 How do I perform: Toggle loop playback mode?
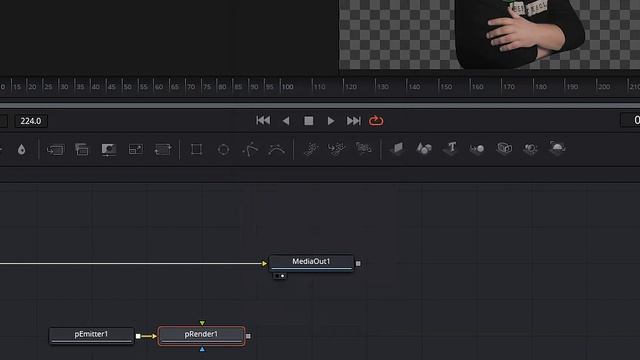tap(376, 121)
